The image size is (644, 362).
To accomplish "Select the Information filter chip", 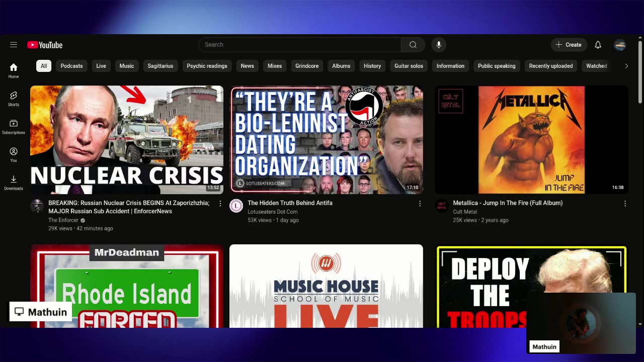I will point(450,66).
